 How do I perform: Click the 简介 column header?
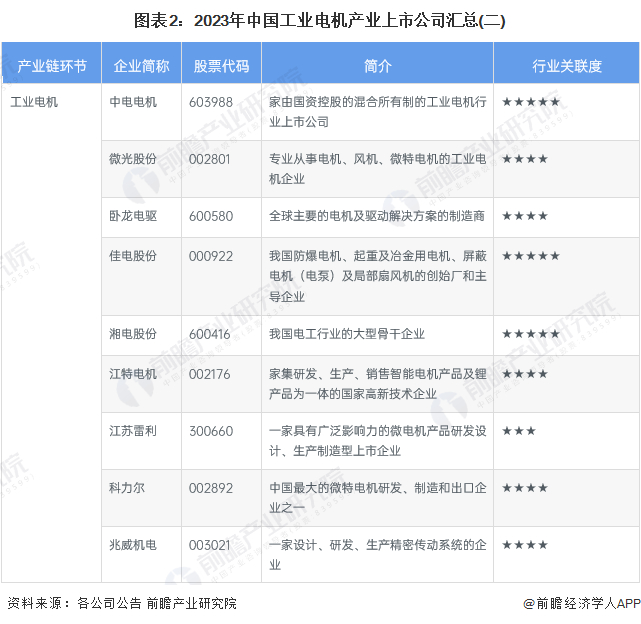point(377,65)
